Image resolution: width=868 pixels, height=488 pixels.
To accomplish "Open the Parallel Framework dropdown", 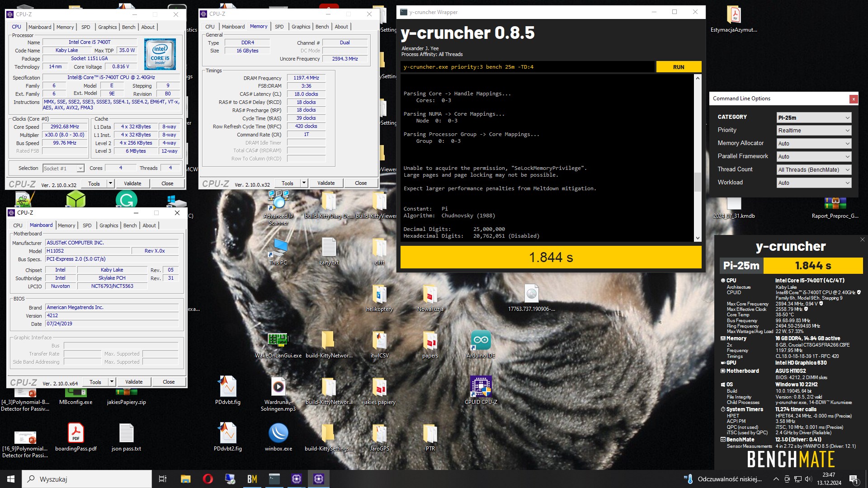I will [x=814, y=157].
